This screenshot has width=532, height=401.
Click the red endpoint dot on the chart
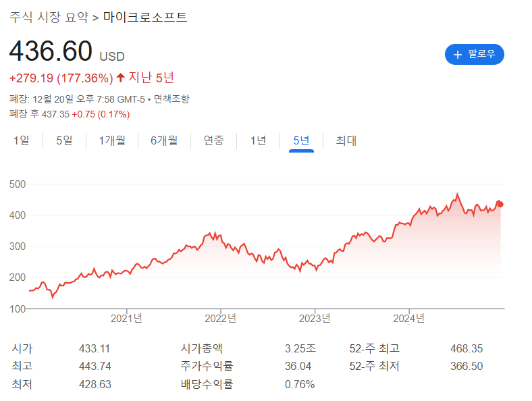click(x=500, y=205)
